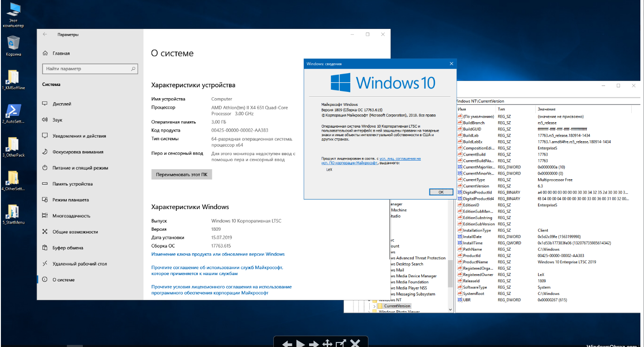Click the 'Windows 10 Корпоративная LTSC' edition text
The height and width of the screenshot is (347, 644).
click(247, 221)
